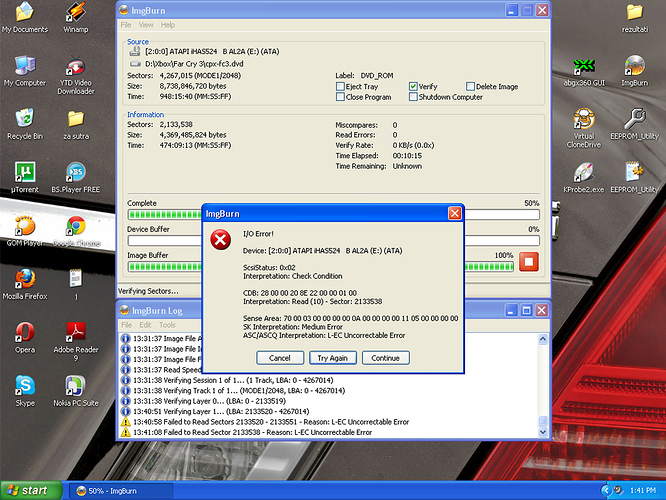Open File menu in ImgBurn Log
This screenshot has height=500, width=666.
[x=127, y=325]
